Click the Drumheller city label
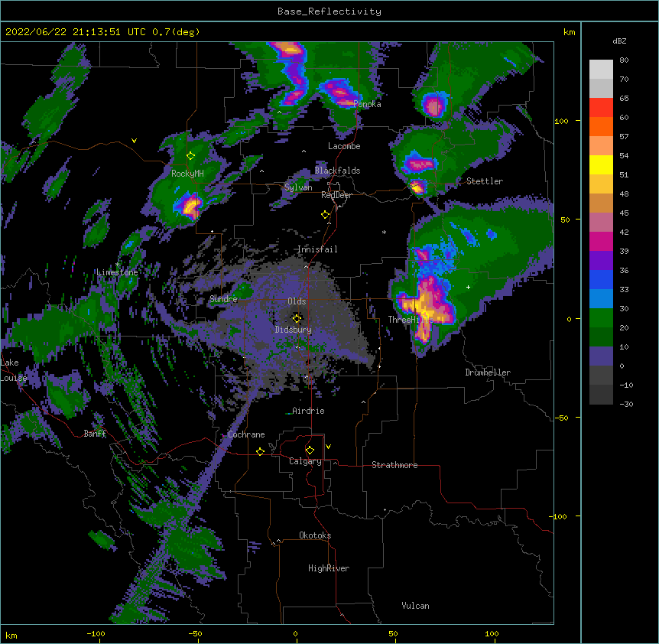 click(488, 372)
